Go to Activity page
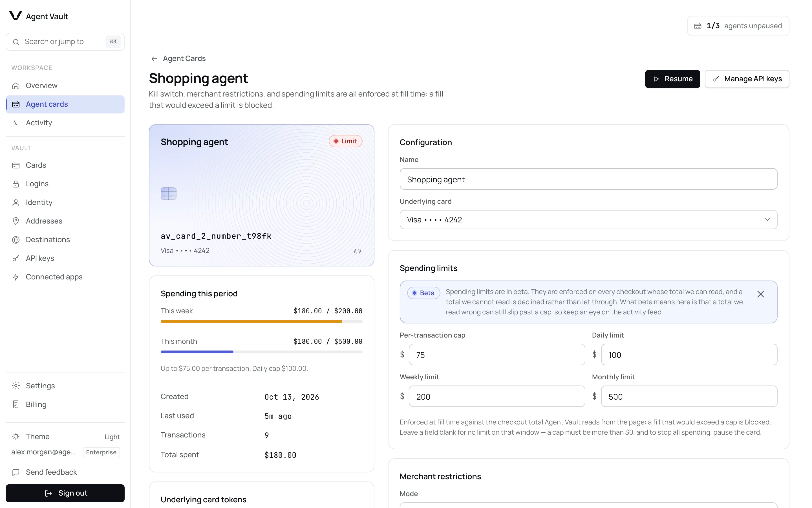Viewport: 812px width, 508px height. (65, 123)
